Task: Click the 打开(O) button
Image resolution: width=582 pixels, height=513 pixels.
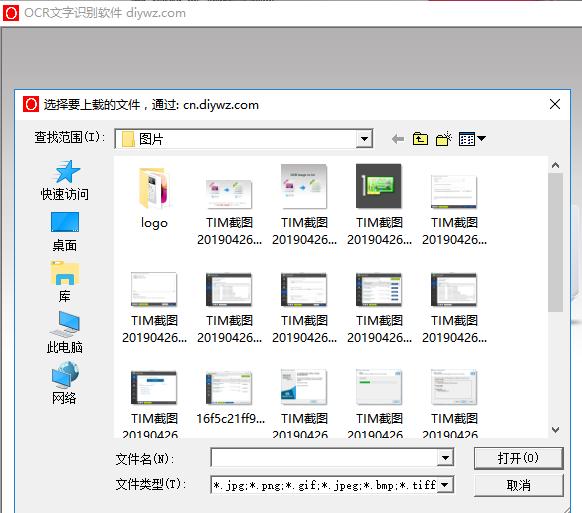Action: [x=519, y=458]
